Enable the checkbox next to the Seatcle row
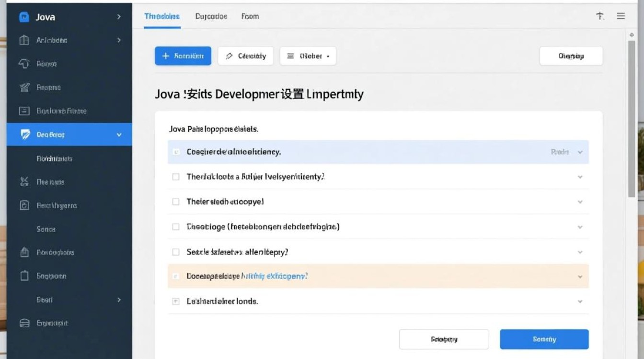This screenshot has height=359, width=644. (x=176, y=252)
